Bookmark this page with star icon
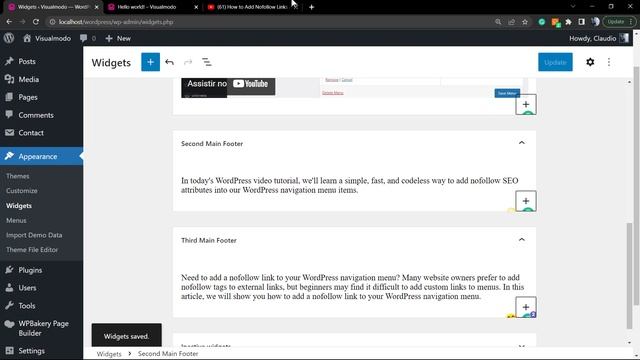Viewport: 640px width, 360px height. pos(525,22)
